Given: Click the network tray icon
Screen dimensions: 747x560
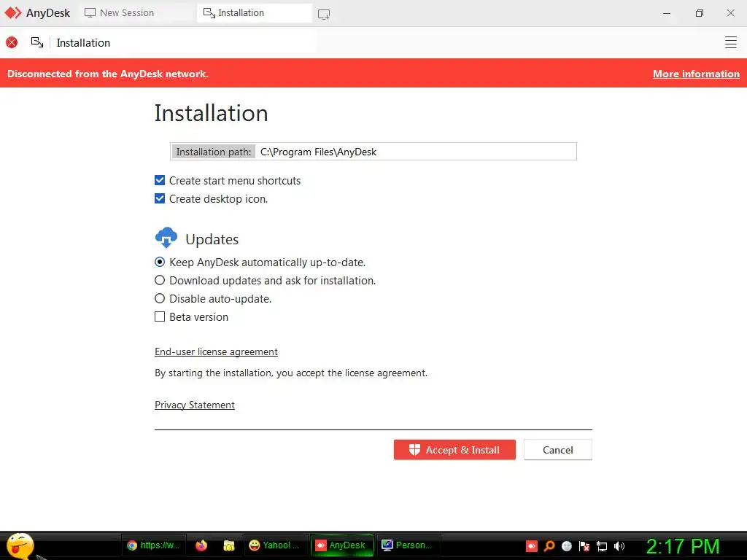Looking at the screenshot, I should tap(602, 546).
